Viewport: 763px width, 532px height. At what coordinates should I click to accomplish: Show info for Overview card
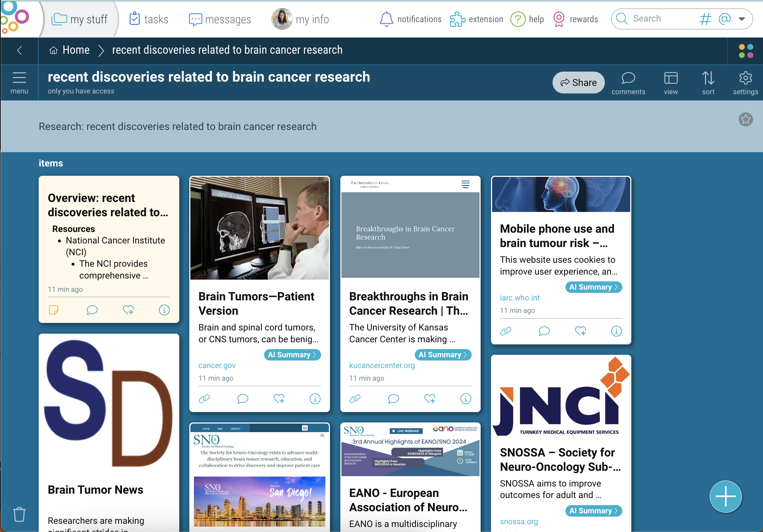tap(164, 310)
